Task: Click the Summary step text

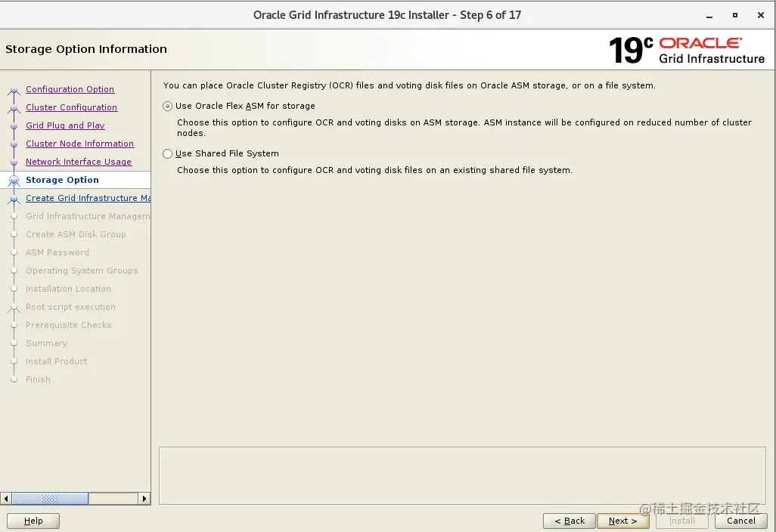Action: (x=47, y=343)
